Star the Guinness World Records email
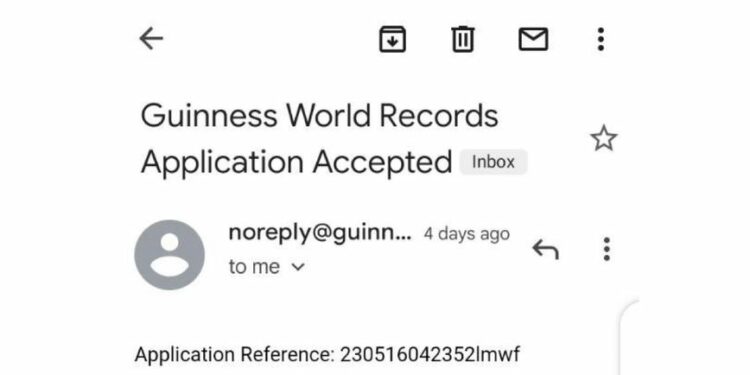The image size is (750, 375). (x=604, y=138)
